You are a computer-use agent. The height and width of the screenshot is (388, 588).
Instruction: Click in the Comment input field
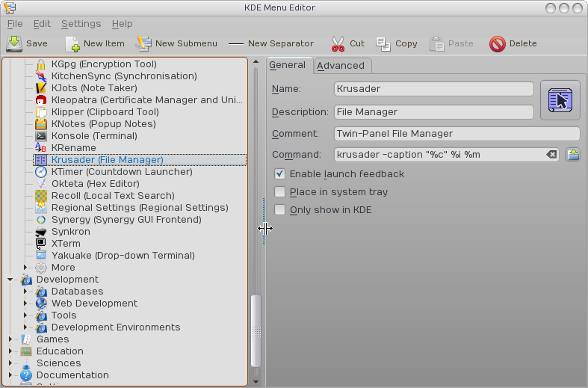coord(457,134)
